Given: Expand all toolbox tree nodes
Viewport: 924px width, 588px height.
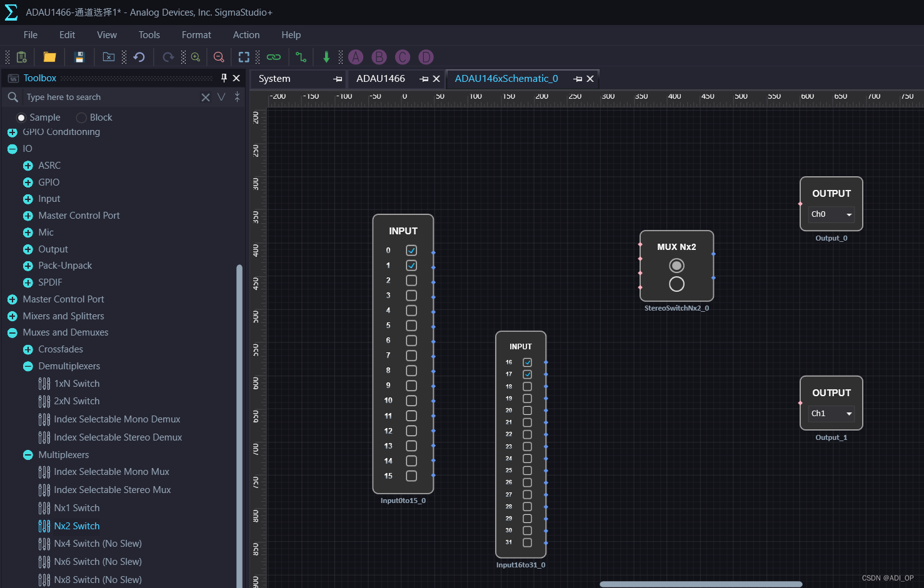Looking at the screenshot, I should point(221,97).
